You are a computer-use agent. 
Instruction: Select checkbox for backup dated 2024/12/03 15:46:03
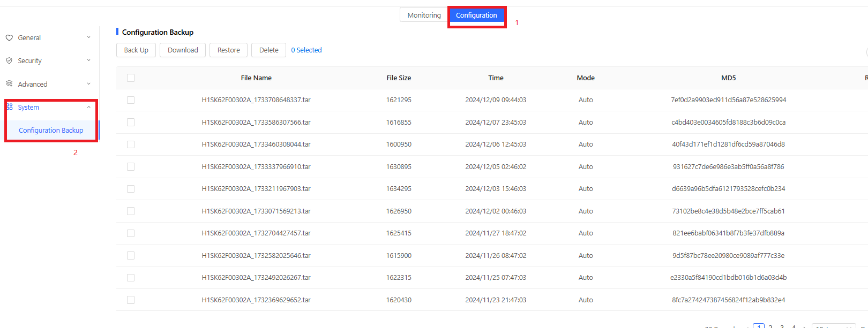tap(131, 189)
